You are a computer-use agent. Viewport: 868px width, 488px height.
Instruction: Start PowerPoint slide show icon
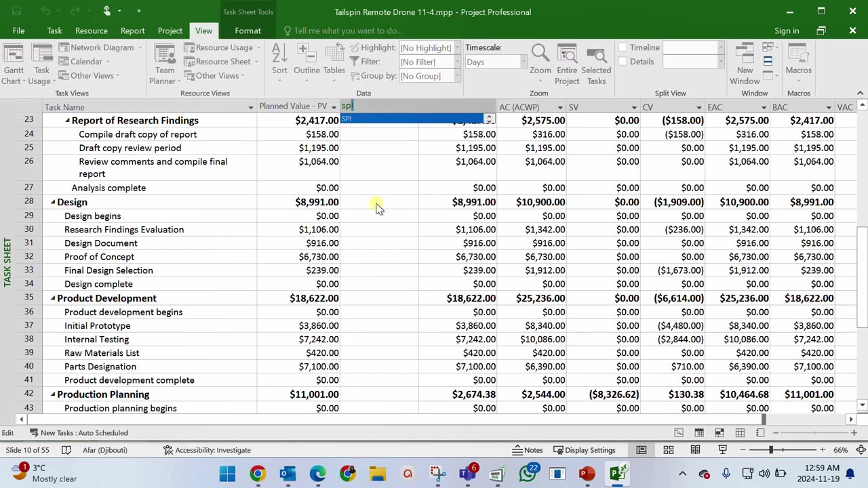(x=722, y=450)
